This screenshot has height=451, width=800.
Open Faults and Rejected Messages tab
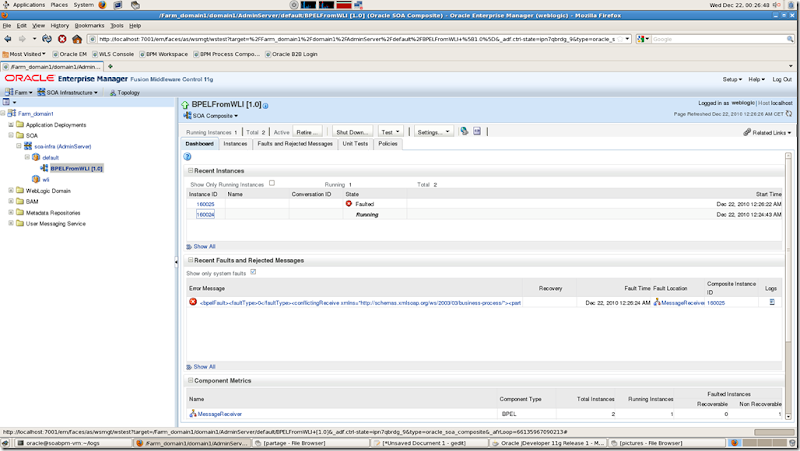click(x=295, y=144)
